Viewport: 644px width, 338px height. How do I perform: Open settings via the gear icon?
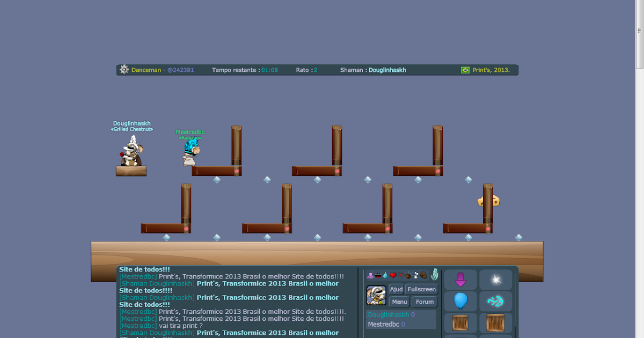point(124,70)
